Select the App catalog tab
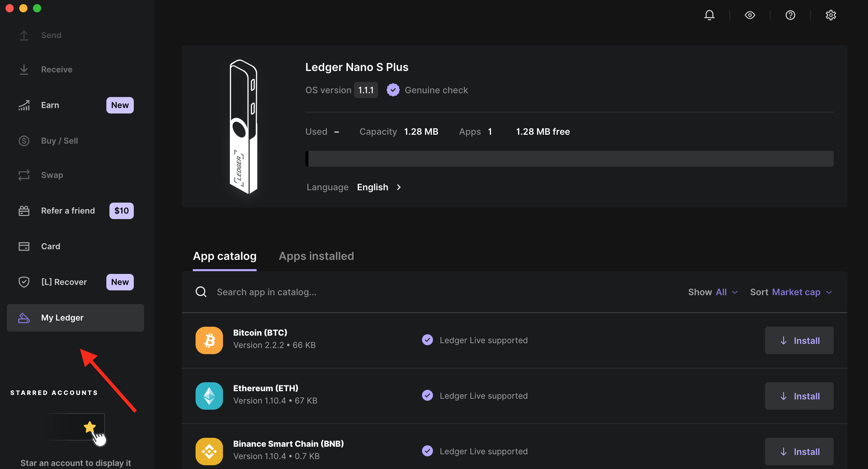The height and width of the screenshot is (469, 868). (x=224, y=256)
